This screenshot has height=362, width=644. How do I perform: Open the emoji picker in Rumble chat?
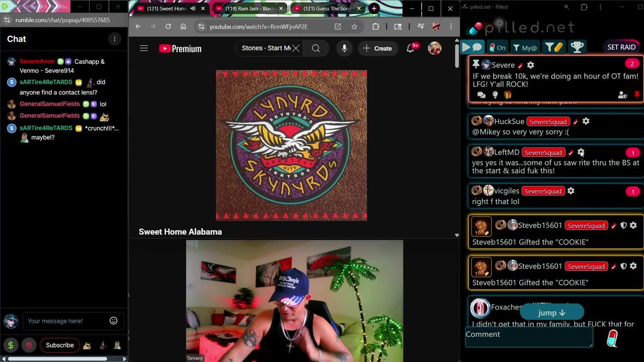coord(114,321)
